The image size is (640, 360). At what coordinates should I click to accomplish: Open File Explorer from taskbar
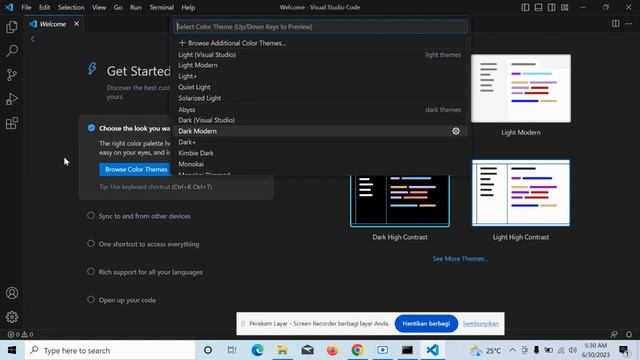tap(282, 350)
